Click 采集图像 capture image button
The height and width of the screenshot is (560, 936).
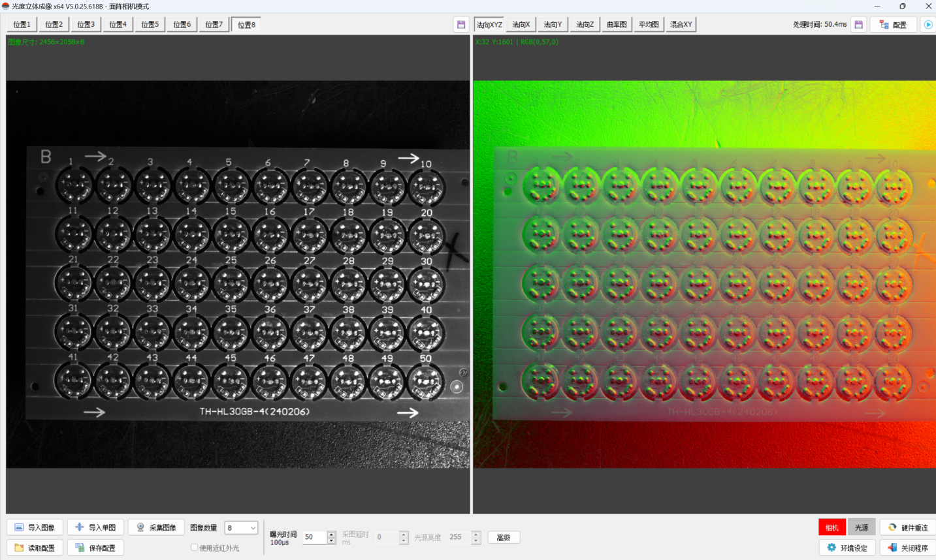[x=156, y=527]
